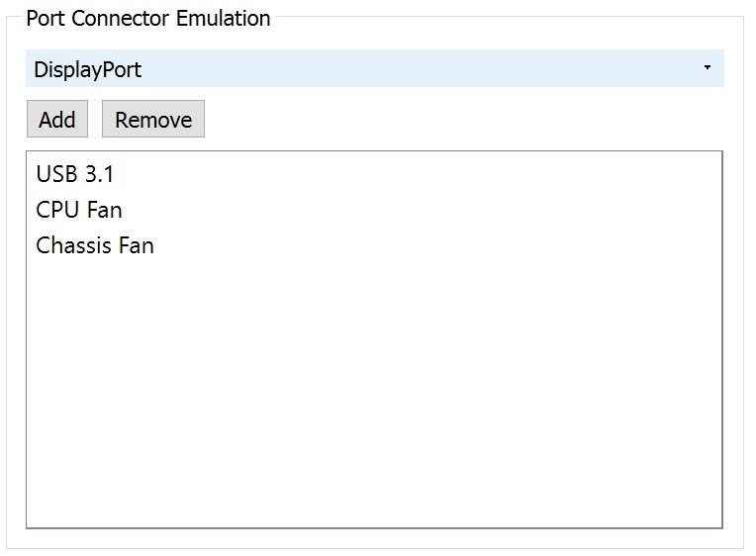Click Chassis Fan under CPU Fan
This screenshot has height=556, width=756.
pyautogui.click(x=95, y=245)
